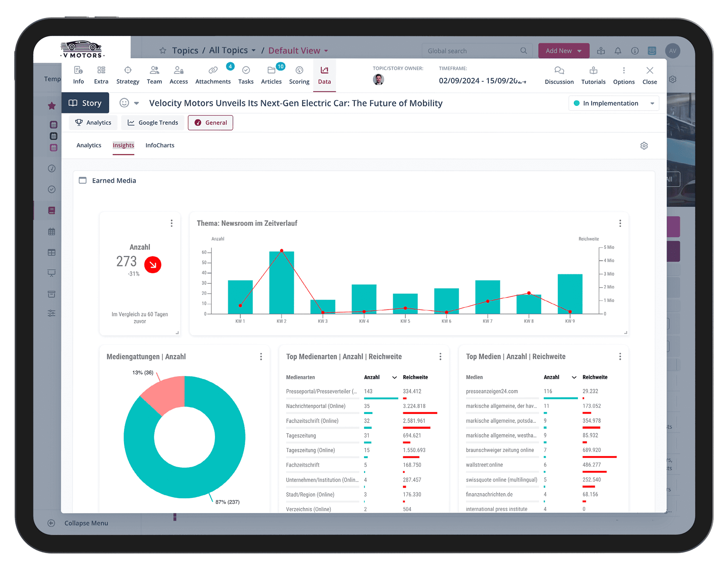The width and height of the screenshot is (728, 570).
Task: Toggle star to favorite the Topics view
Action: click(x=163, y=50)
